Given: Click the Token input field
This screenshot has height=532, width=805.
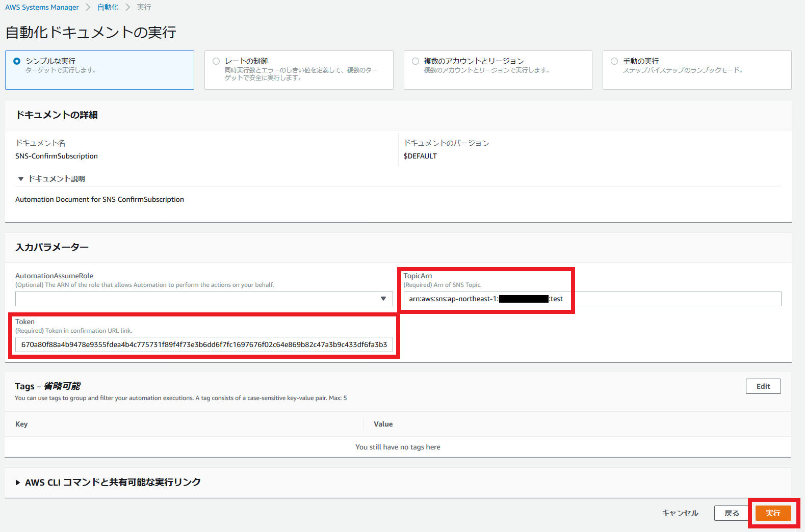Looking at the screenshot, I should point(204,344).
